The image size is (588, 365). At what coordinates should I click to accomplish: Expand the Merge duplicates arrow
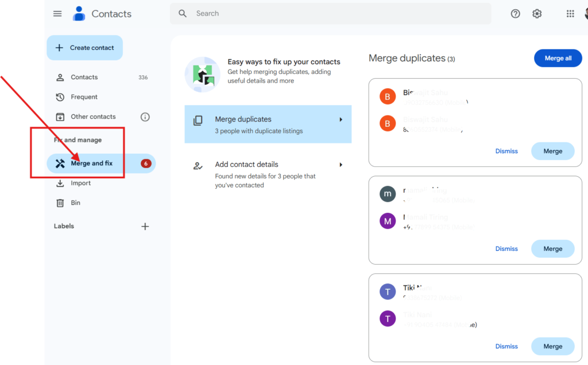click(x=341, y=119)
